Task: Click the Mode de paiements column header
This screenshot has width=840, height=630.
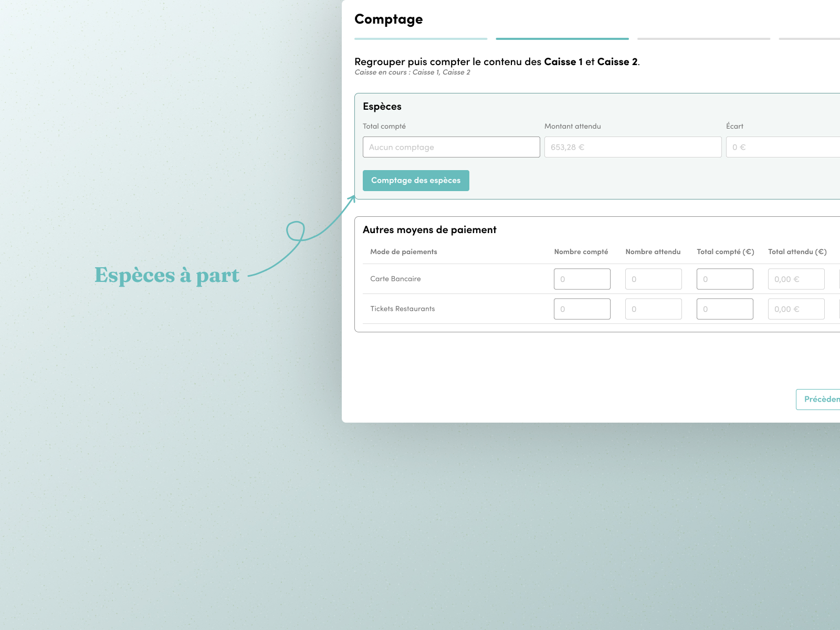Action: pos(404,252)
